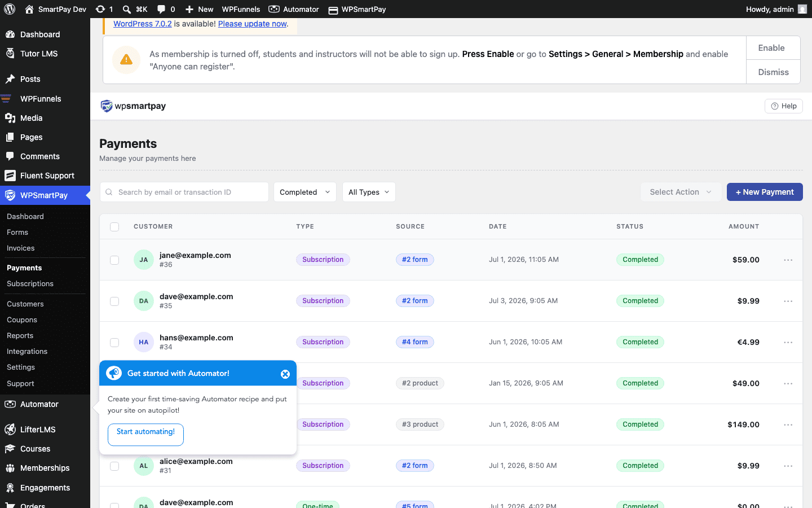812x508 pixels.
Task: Click the WPSmartPay shield icon in sidebar
Action: coord(10,195)
